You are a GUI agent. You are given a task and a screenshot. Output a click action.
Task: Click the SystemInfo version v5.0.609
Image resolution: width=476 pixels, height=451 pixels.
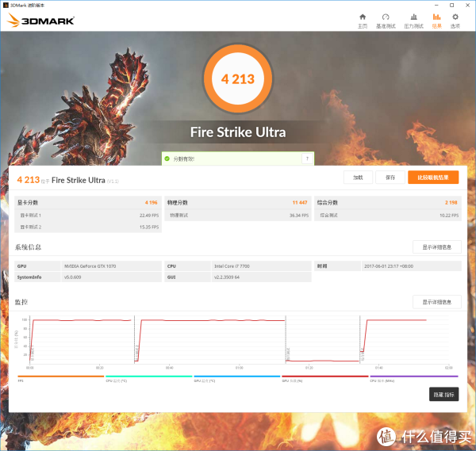(x=72, y=277)
